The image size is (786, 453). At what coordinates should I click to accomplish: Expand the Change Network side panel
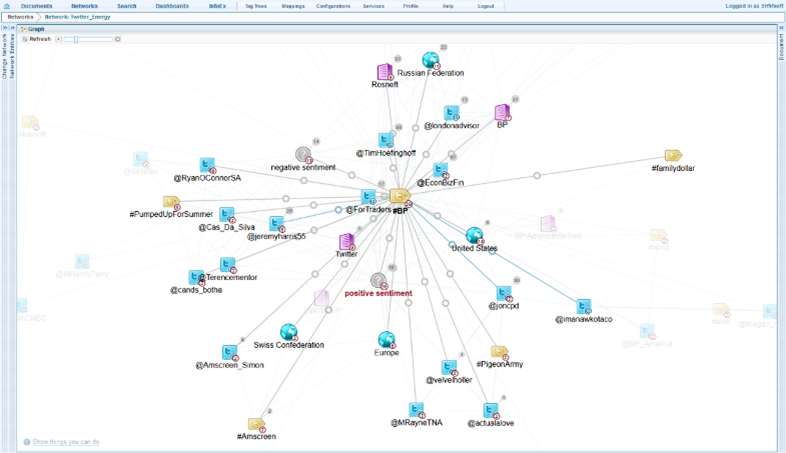click(5, 56)
